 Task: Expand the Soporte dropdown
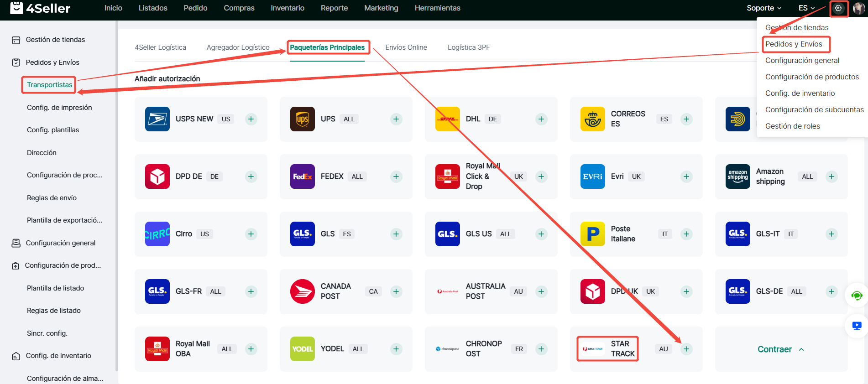click(764, 8)
